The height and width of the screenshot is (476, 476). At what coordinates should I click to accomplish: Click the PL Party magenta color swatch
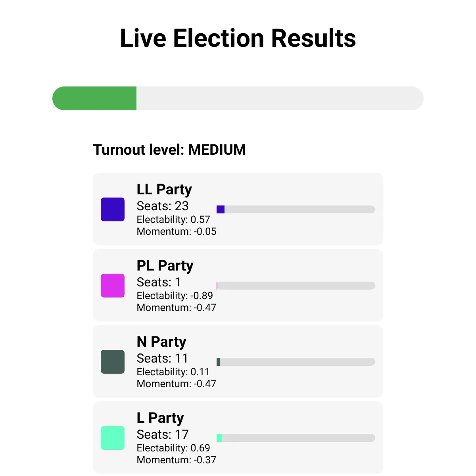pyautogui.click(x=113, y=286)
